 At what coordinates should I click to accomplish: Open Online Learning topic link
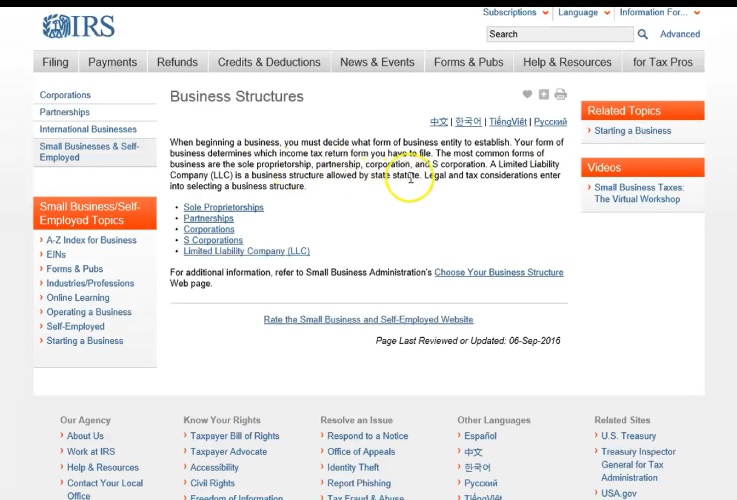tap(78, 298)
